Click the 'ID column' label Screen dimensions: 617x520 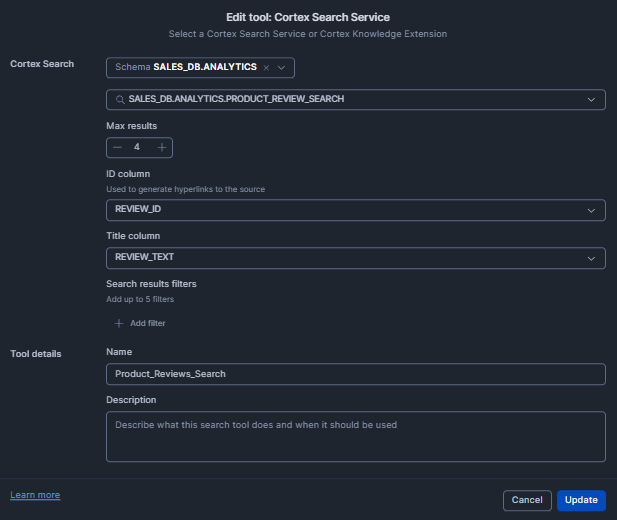pyautogui.click(x=128, y=174)
